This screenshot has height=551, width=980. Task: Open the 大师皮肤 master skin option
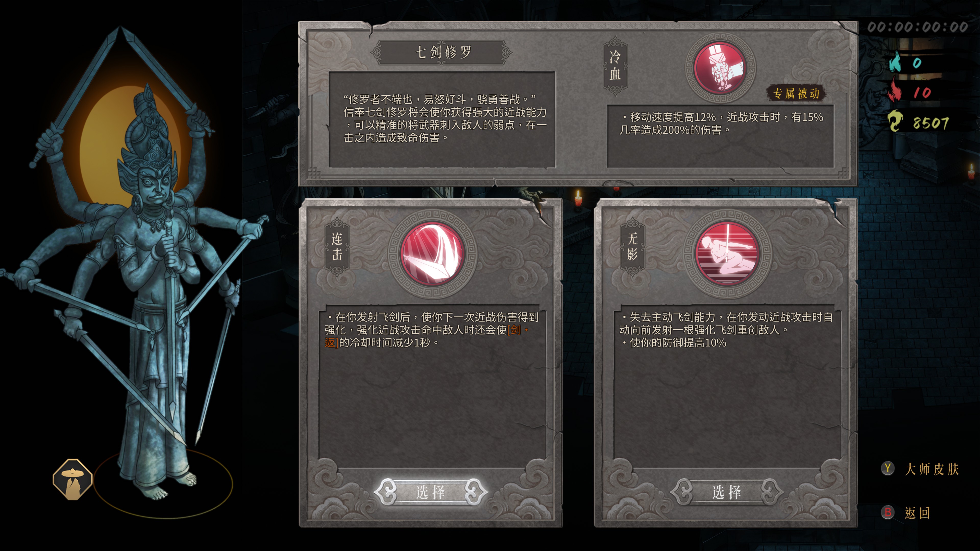tap(932, 469)
